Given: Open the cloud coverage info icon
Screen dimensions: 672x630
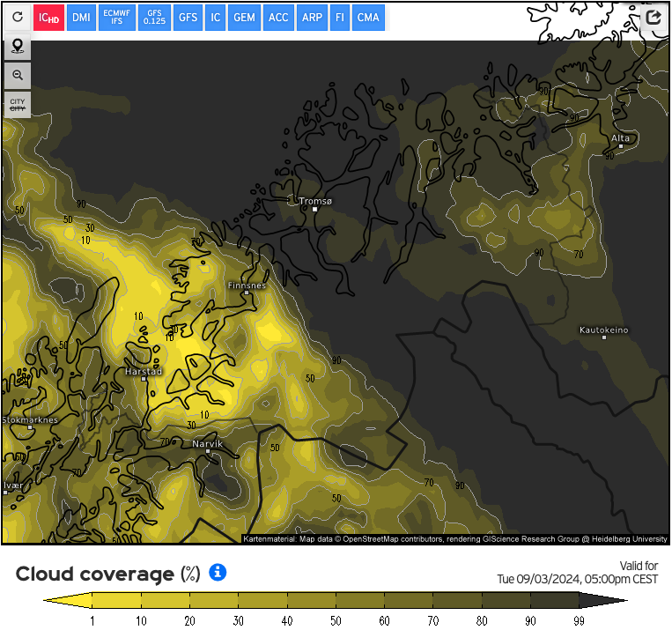Looking at the screenshot, I should pos(218,573).
